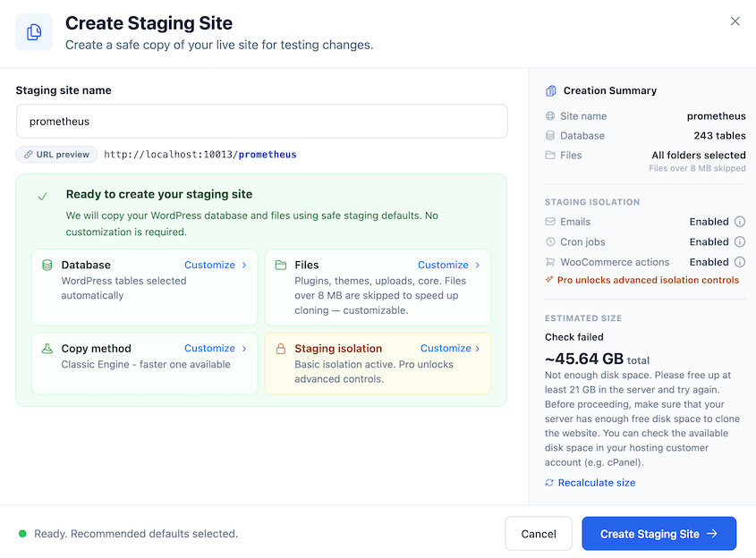Click the Create Staging Site button
Image resolution: width=756 pixels, height=558 pixels.
[658, 534]
